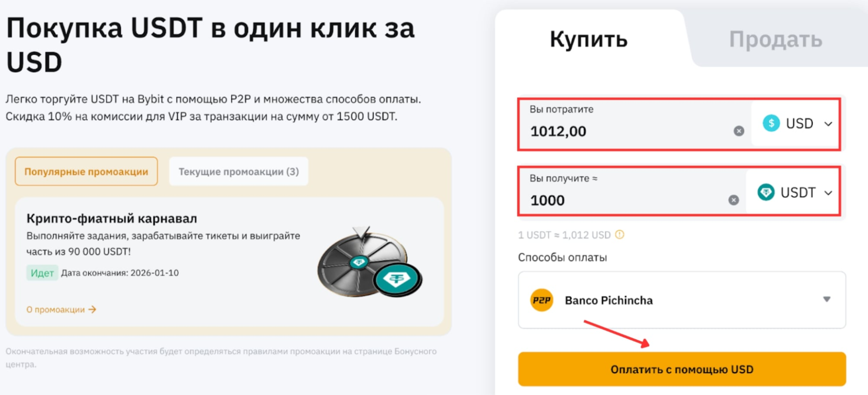This screenshot has height=395, width=868.
Task: Select 'Популярные промоакции' tab
Action: [86, 171]
